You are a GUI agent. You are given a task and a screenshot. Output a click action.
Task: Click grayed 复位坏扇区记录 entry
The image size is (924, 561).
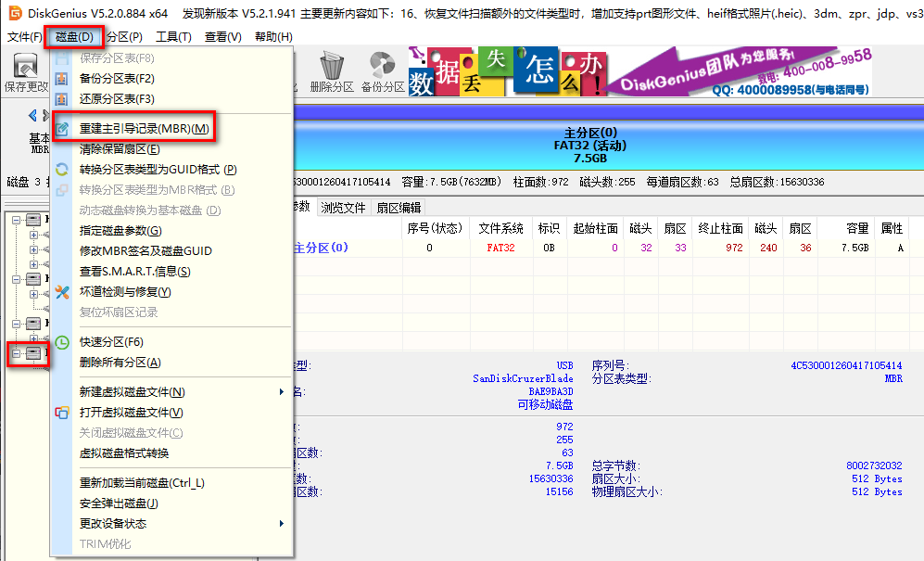(119, 312)
